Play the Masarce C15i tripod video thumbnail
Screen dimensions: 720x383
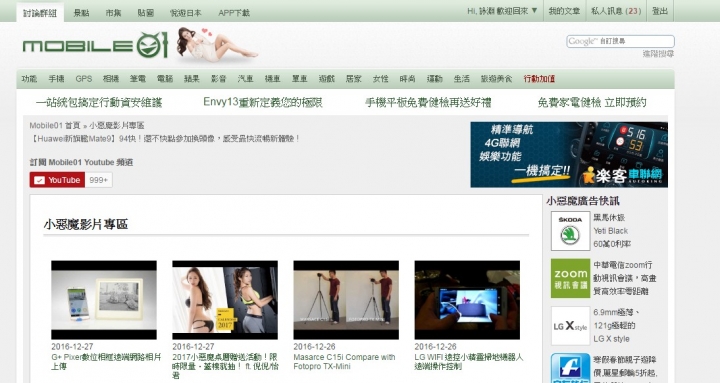[346, 300]
